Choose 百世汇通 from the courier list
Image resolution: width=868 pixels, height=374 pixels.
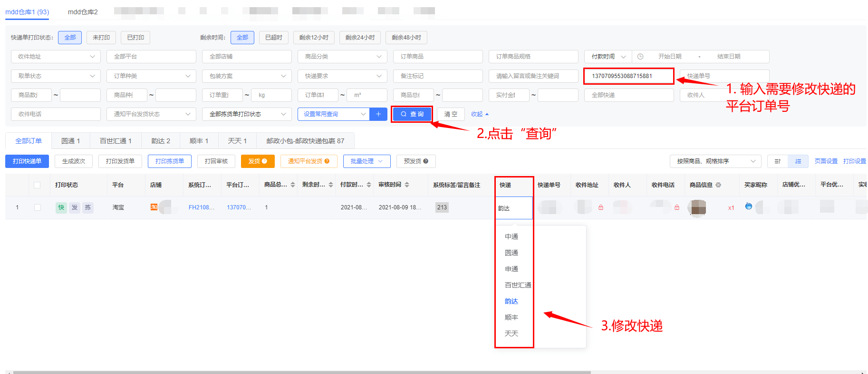point(518,285)
